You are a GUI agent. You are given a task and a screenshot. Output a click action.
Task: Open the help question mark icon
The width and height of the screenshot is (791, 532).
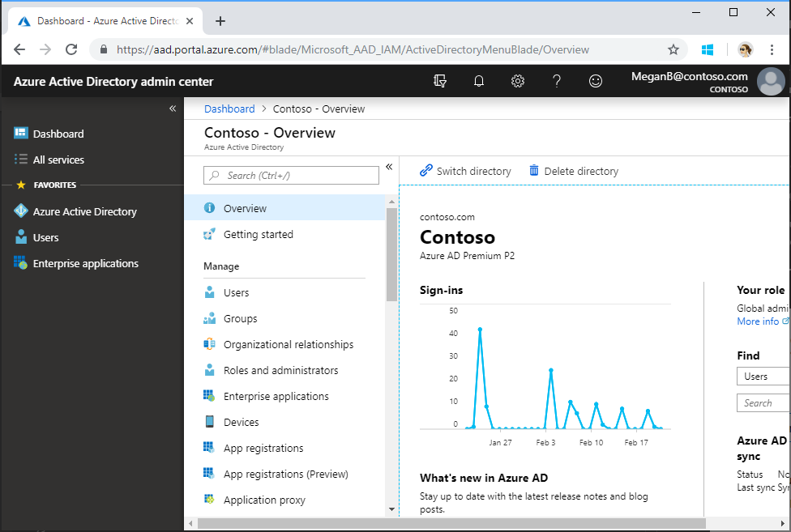(x=557, y=81)
